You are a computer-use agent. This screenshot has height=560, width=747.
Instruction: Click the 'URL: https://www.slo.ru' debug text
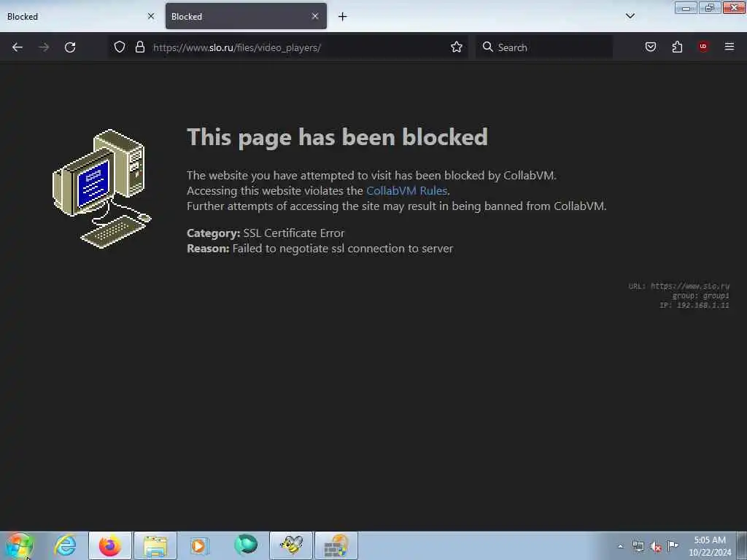point(679,286)
